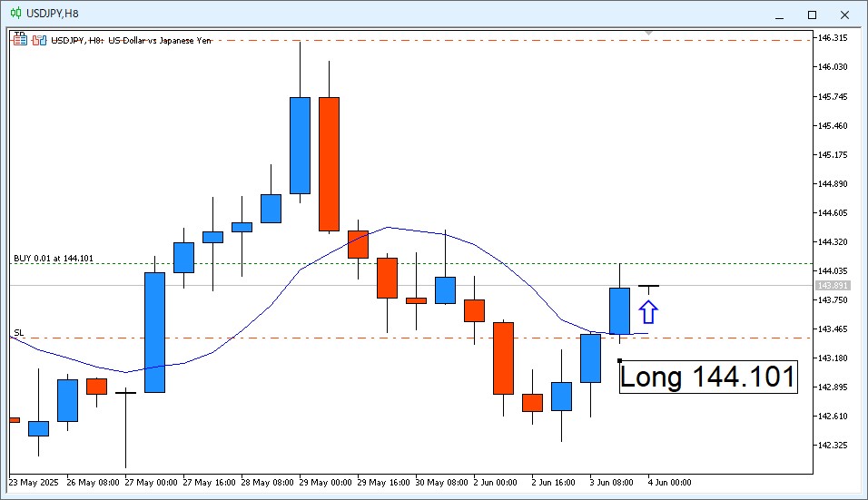Viewport: 868px width, 500px height.
Task: Click price scale value 144.605
Action: 833,213
